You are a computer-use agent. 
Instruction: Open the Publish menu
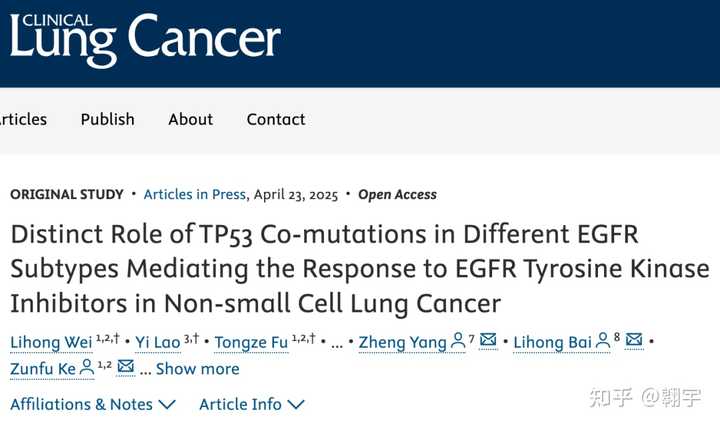[107, 119]
